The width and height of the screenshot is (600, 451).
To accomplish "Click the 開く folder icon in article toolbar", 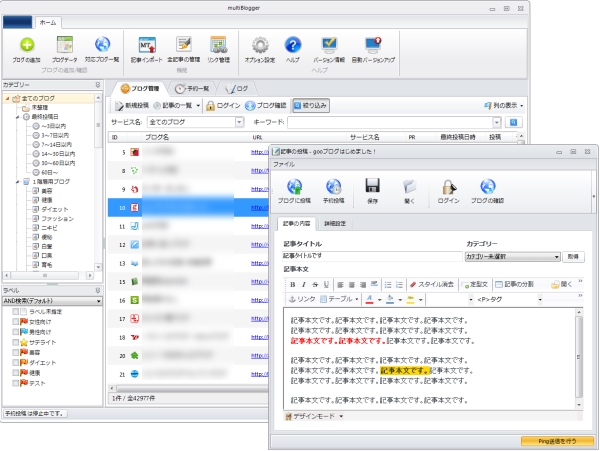I will 409,186.
